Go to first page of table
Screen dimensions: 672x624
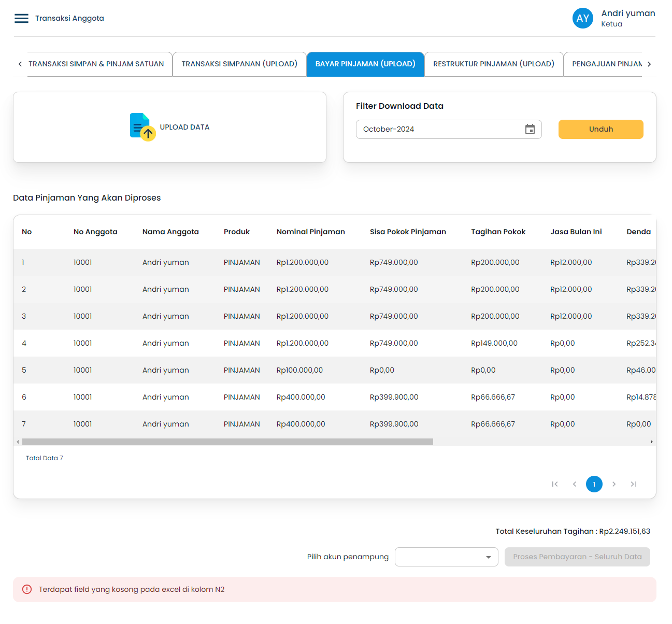tap(555, 484)
